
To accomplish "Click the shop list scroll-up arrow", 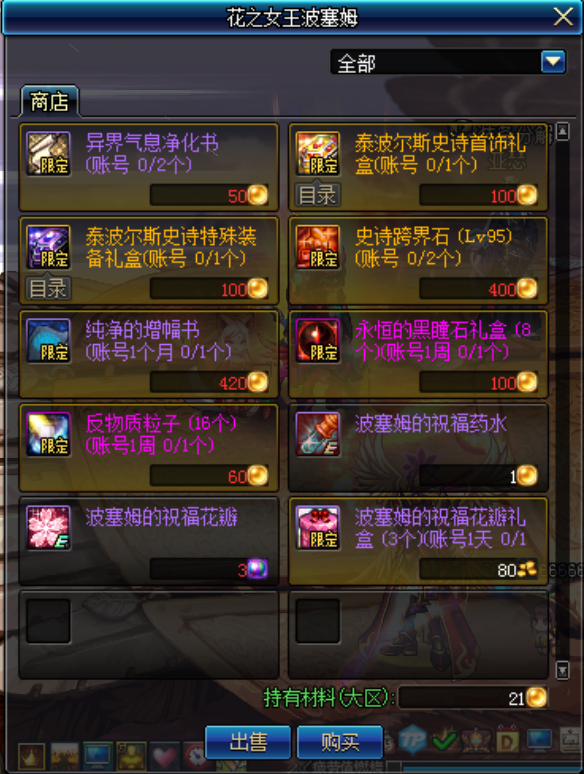I will 562,131.
